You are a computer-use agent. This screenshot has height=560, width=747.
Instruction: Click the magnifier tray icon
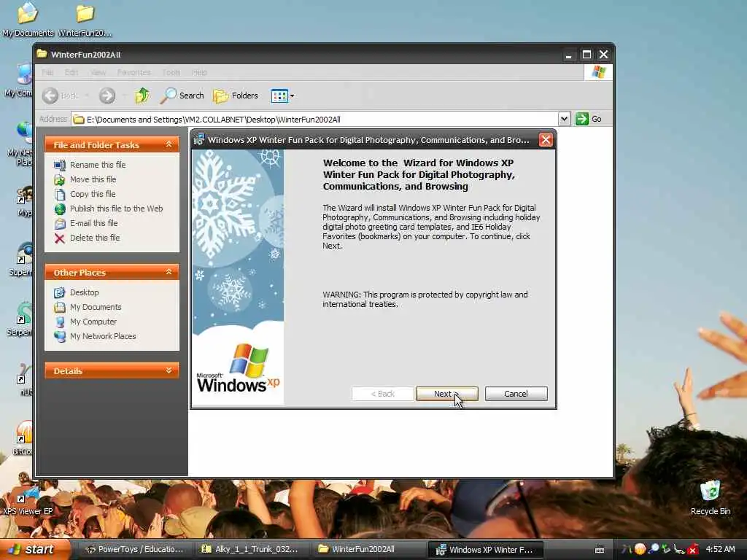coord(653,549)
